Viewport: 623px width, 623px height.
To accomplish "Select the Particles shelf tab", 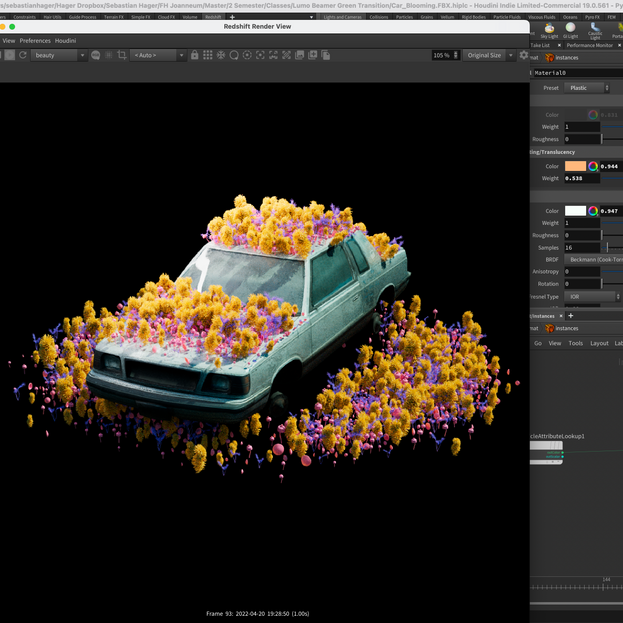I will tap(404, 17).
